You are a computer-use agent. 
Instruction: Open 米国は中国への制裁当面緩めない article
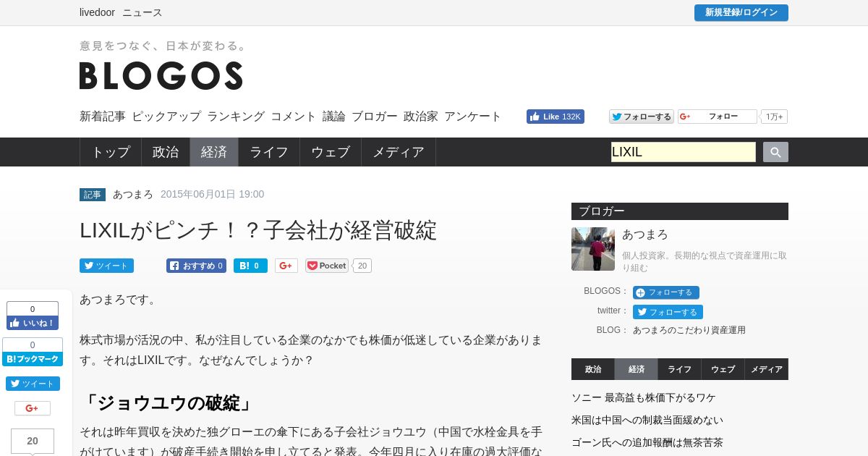point(647,420)
